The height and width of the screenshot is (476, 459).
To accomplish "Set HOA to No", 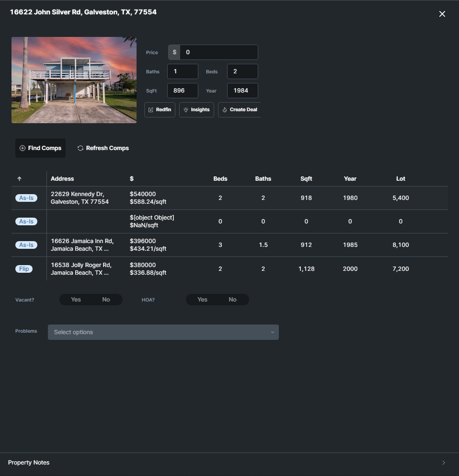I will (232, 300).
